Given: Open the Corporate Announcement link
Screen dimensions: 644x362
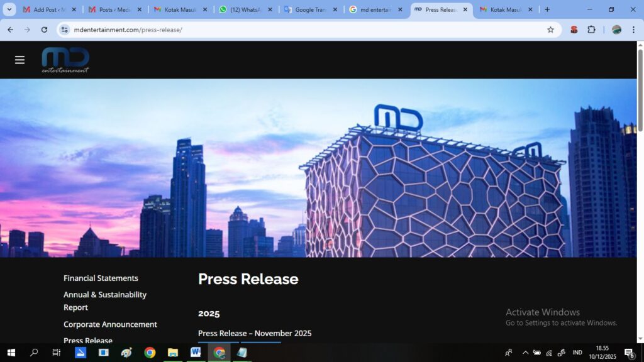Looking at the screenshot, I should [110, 324].
